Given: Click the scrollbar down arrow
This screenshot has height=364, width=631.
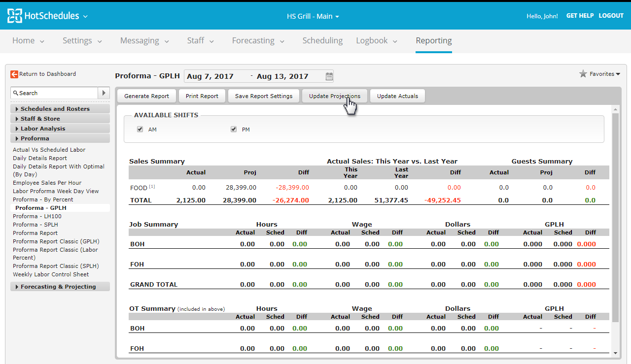Looking at the screenshot, I should [615, 353].
